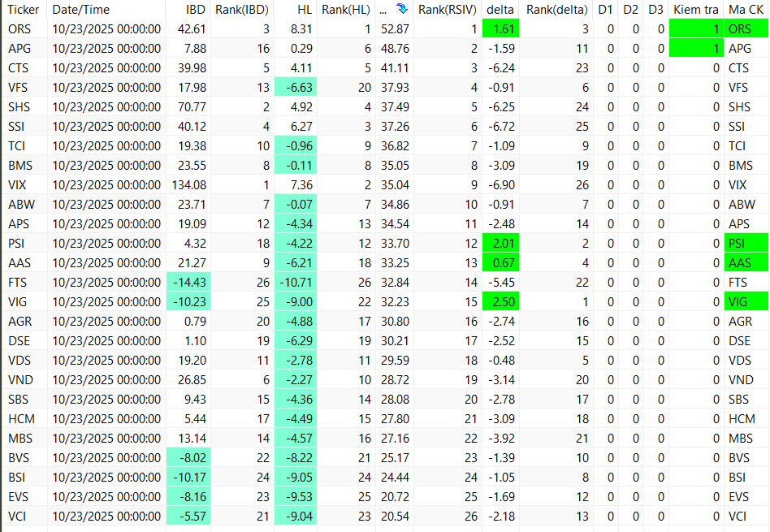Select the SBS ticker in first column
Screen dimensions: 770x532
pos(18,400)
